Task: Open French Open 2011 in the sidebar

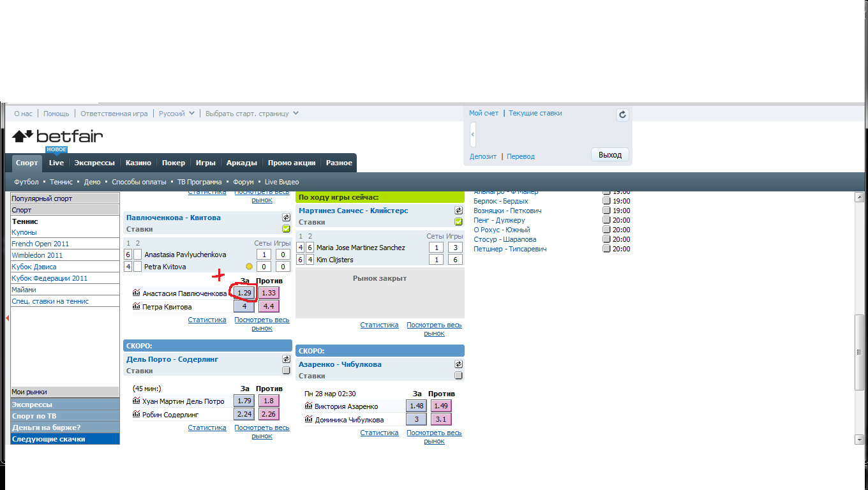Action: click(x=40, y=244)
